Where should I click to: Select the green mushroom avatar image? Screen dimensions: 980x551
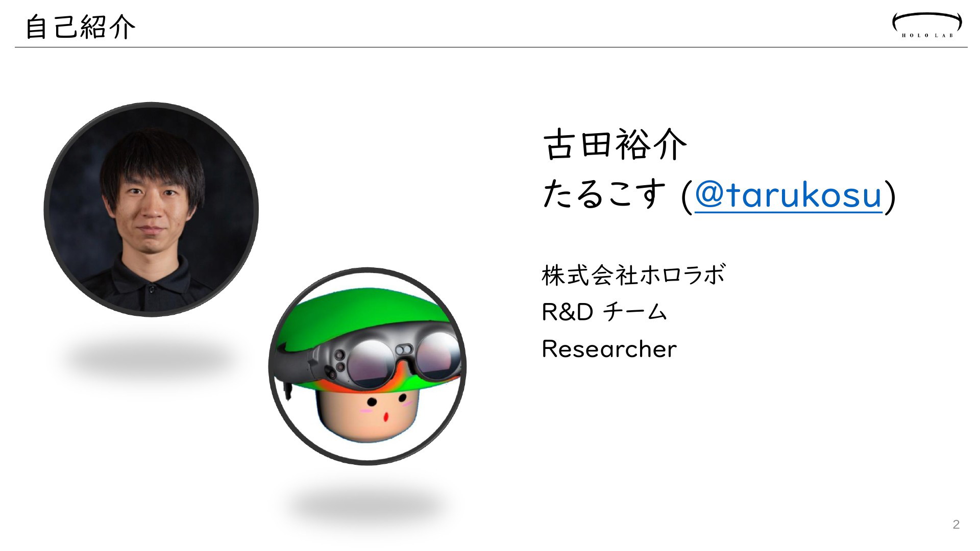(367, 366)
